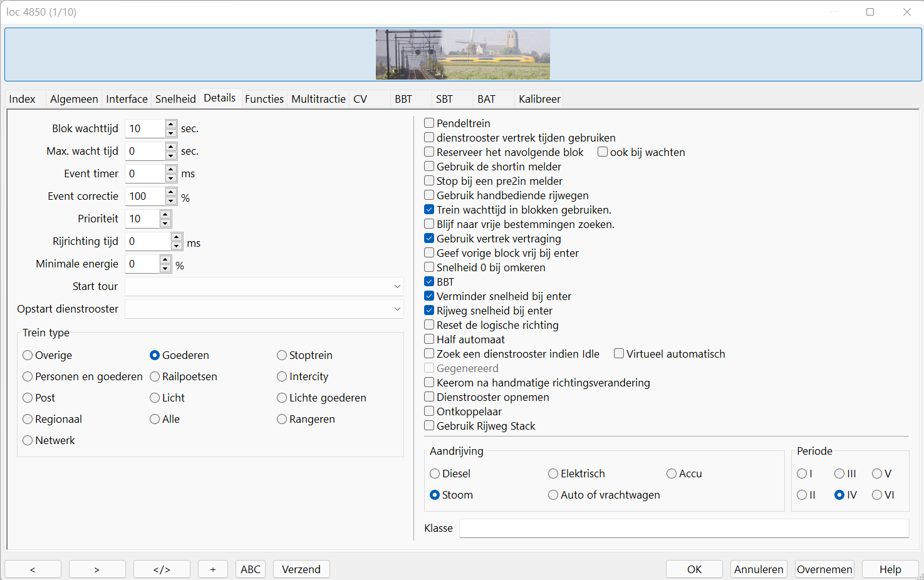The image size is (924, 580).
Task: Decrease the Minimale energie value
Action: pos(165,269)
